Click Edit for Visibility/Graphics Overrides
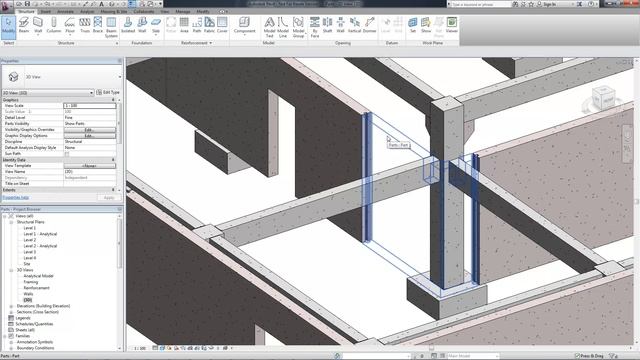This screenshot has height=360, width=640. (x=89, y=130)
